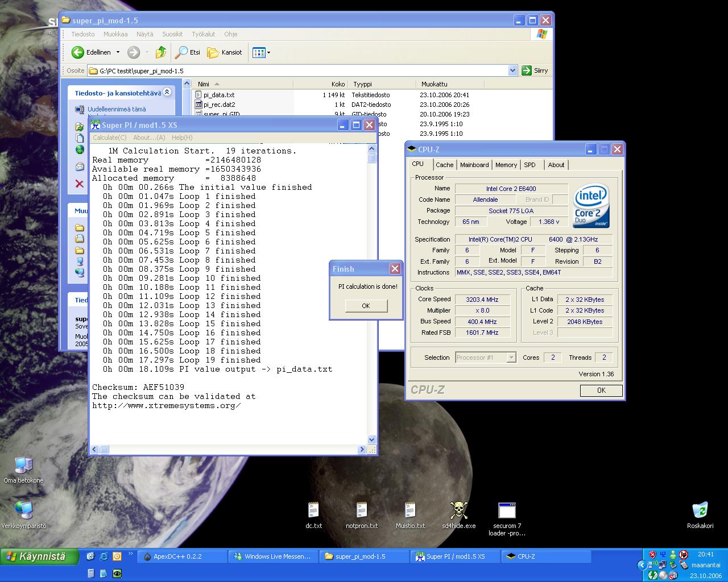Launch Internet Explorer from quick launch
728x582 pixels.
click(x=104, y=556)
